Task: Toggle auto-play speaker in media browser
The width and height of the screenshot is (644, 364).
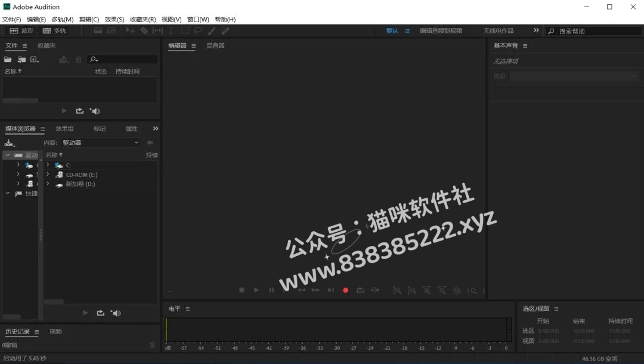Action: click(x=116, y=313)
